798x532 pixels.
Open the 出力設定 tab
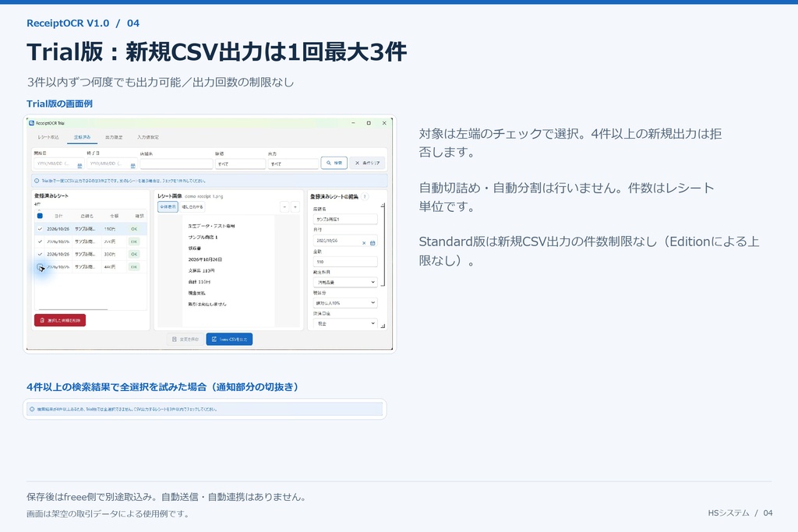click(114, 137)
